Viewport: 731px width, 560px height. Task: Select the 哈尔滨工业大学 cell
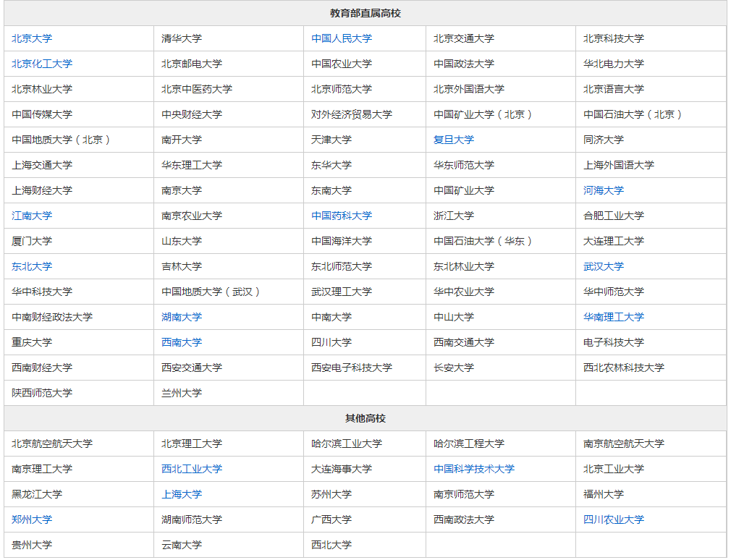point(365,444)
